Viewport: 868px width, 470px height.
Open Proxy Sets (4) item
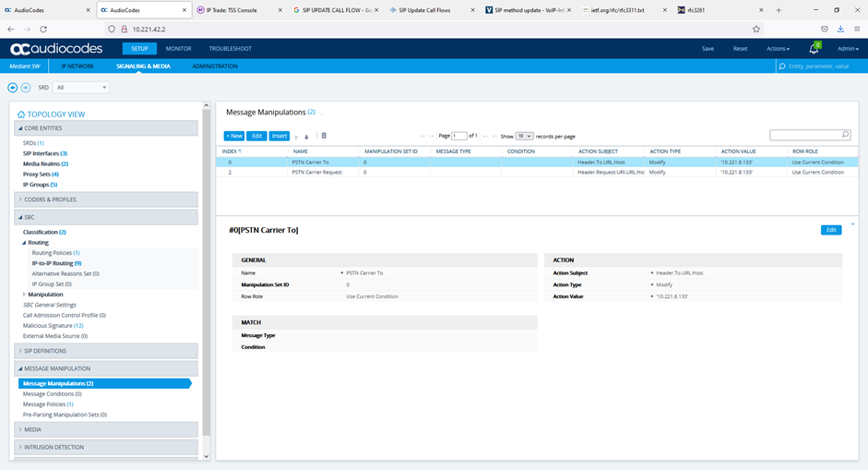(41, 174)
